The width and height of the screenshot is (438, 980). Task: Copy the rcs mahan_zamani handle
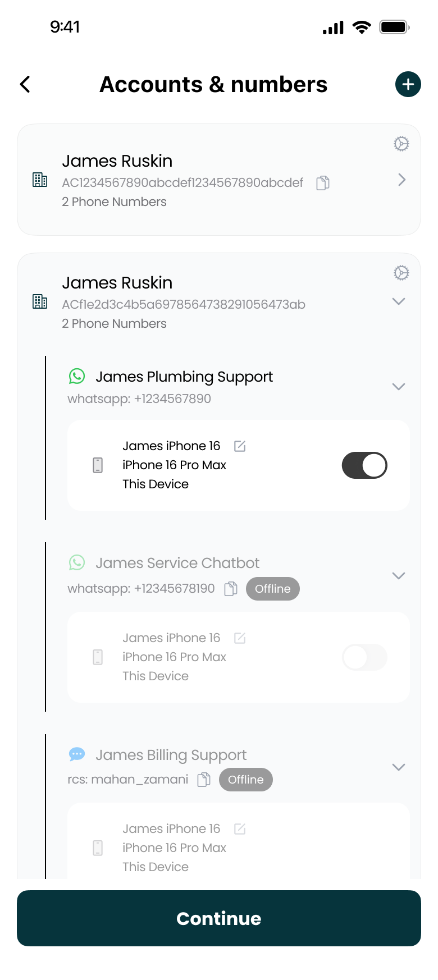(203, 780)
